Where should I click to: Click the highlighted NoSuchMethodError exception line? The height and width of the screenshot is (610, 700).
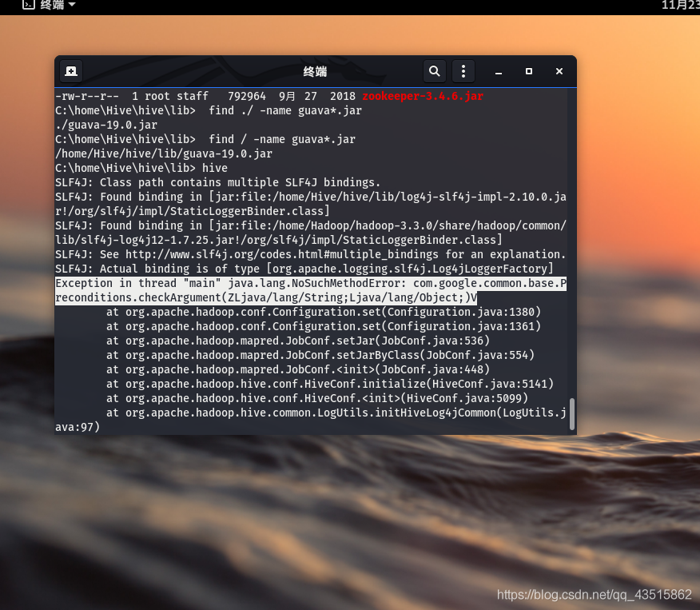pyautogui.click(x=311, y=283)
